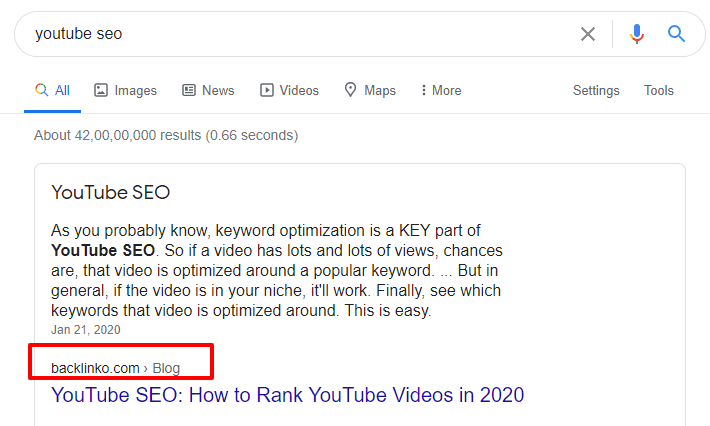Start voice search with the microphone icon

click(637, 34)
